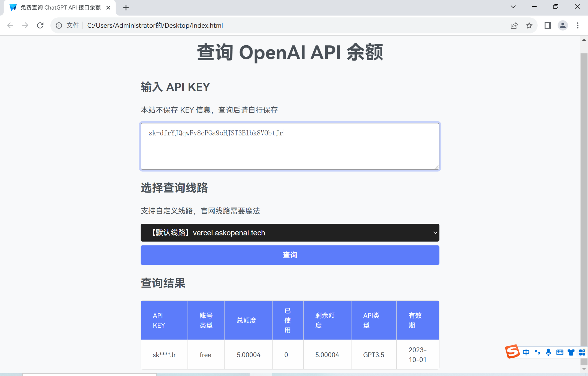
Task: Click the forward navigation arrow
Action: tap(25, 25)
